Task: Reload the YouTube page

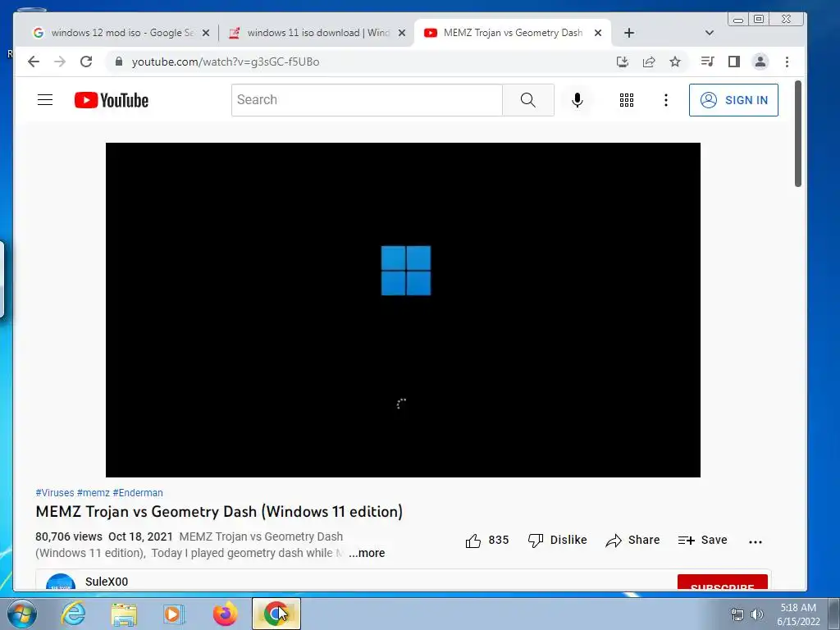Action: (x=86, y=62)
